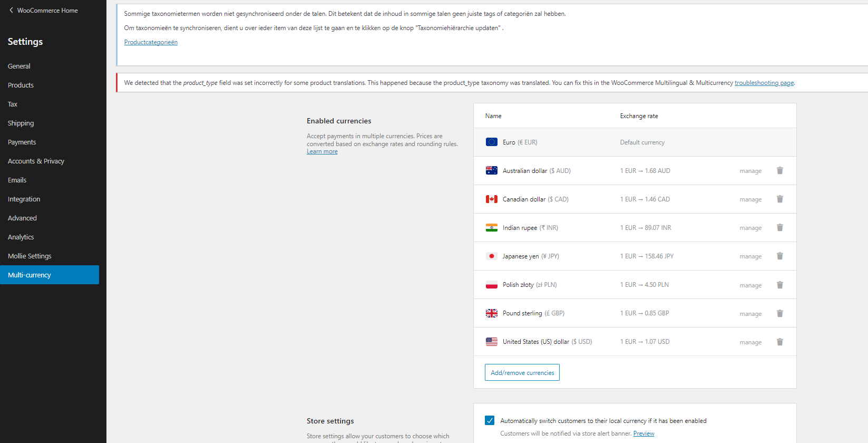Delete the Polish złoty currency

[779, 285]
